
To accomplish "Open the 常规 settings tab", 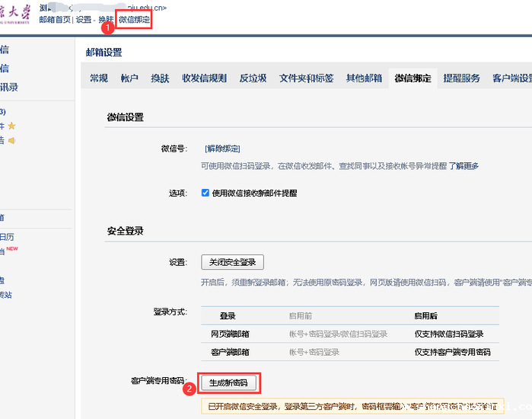I will 99,78.
